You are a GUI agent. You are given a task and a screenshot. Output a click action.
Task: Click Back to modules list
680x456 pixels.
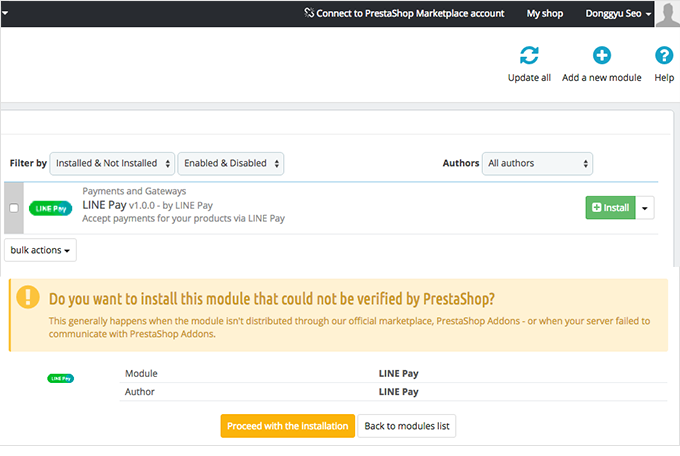[x=407, y=426]
